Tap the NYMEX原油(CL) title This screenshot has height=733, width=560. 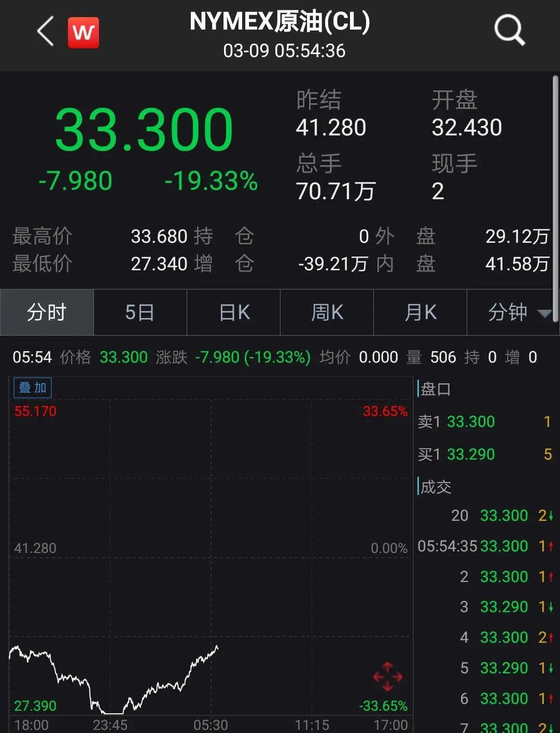tap(280, 22)
